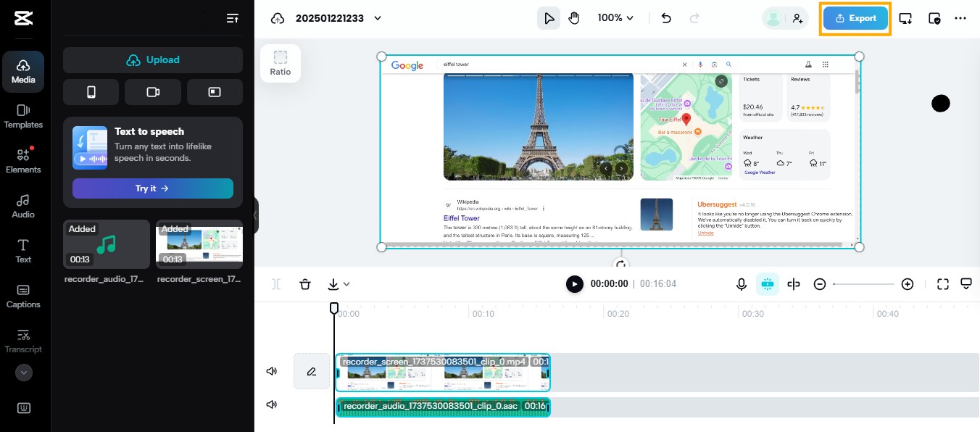The image size is (980, 432).
Task: Click the redo arrow
Action: (x=694, y=18)
